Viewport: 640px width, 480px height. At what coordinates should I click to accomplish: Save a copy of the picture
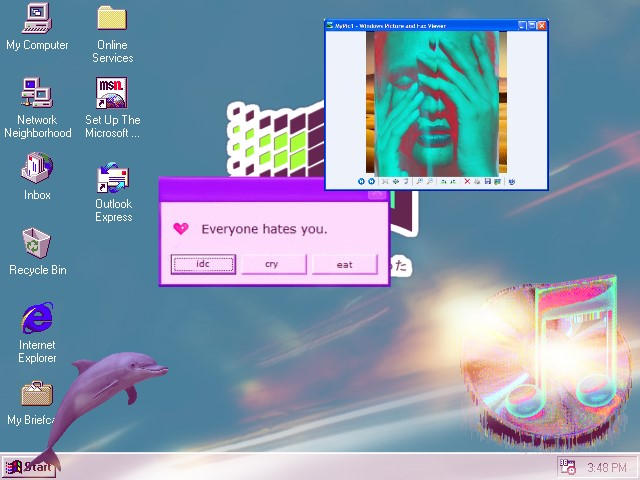(488, 182)
